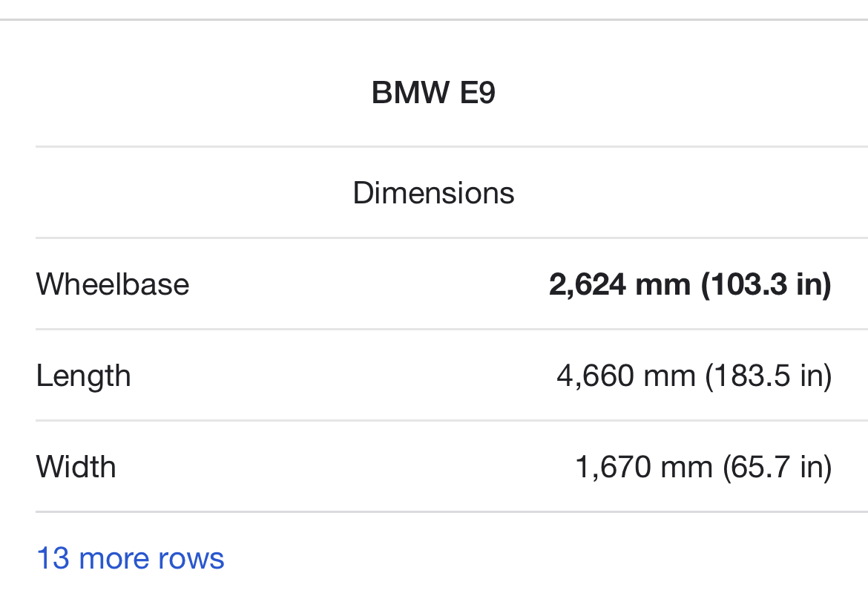This screenshot has height=602, width=868.
Task: Click the (183.5 in) length inches value
Action: (769, 376)
